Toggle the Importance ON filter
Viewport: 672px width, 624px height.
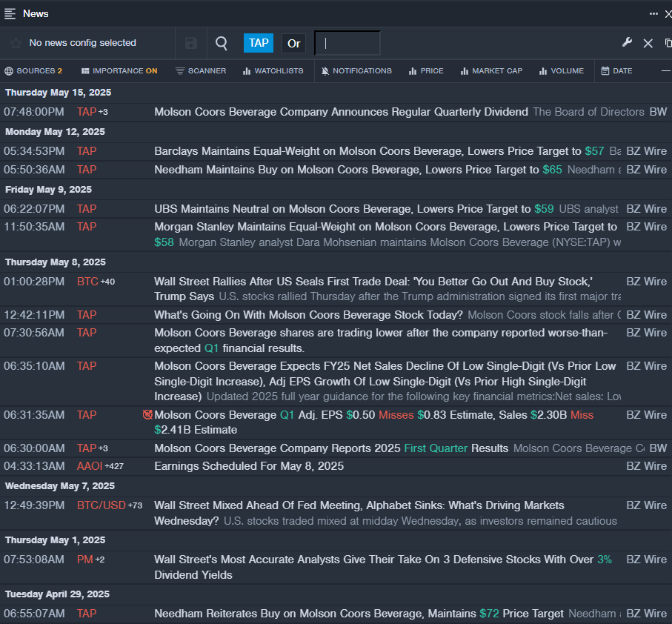coord(119,70)
